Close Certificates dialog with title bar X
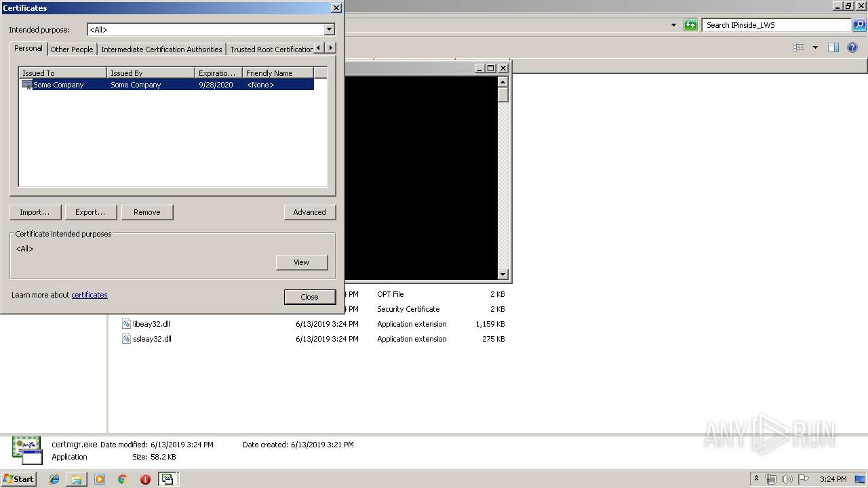This screenshot has width=868, height=488. [x=336, y=8]
